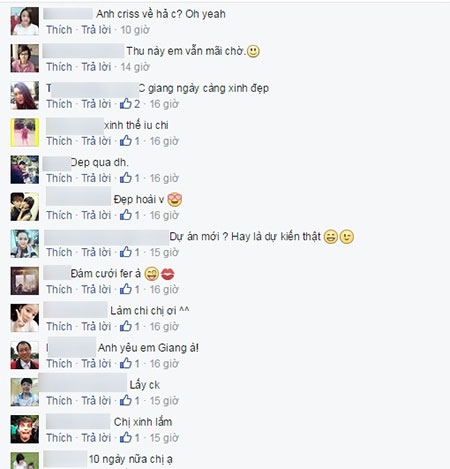Click thumbs-up icon under "Đám cưới fer à" comment
This screenshot has width=450, height=469.
[126, 289]
